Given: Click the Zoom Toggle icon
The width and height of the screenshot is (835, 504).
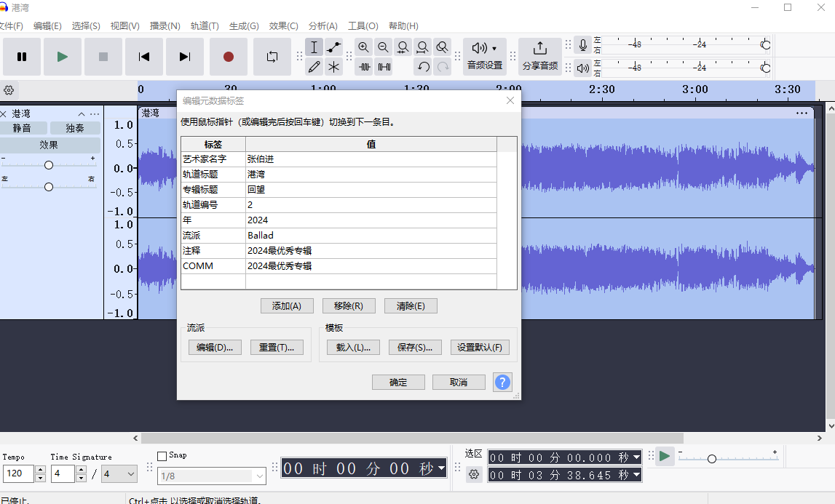Looking at the screenshot, I should (442, 47).
